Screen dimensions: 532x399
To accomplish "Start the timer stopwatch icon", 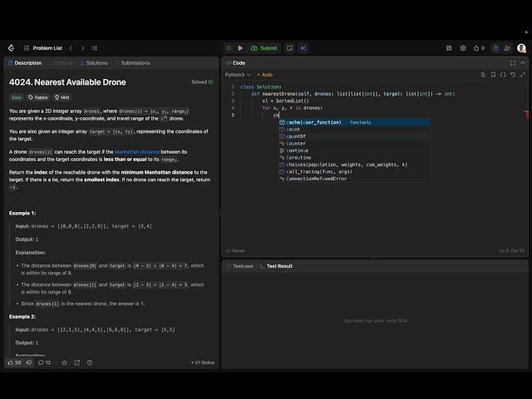I will [495, 48].
